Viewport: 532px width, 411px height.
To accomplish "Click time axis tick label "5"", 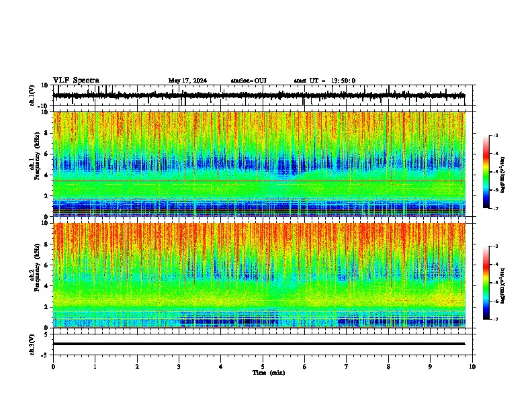I will [x=263, y=367].
